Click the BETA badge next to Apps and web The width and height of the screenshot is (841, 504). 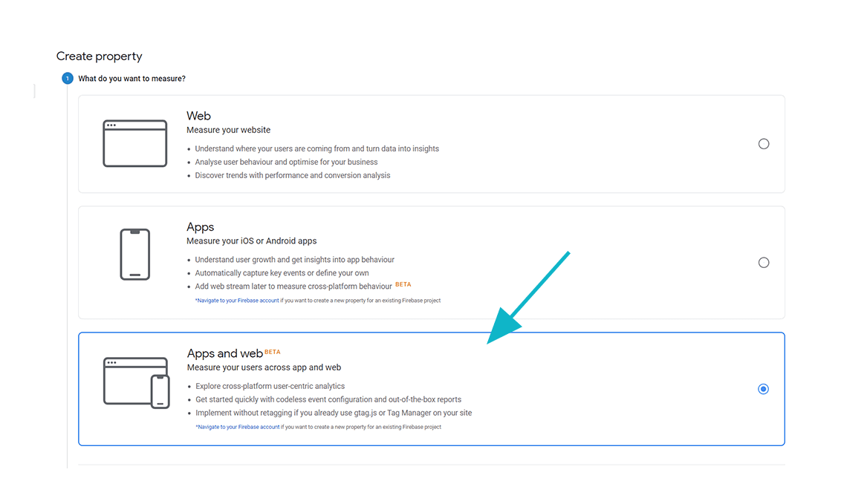click(273, 352)
